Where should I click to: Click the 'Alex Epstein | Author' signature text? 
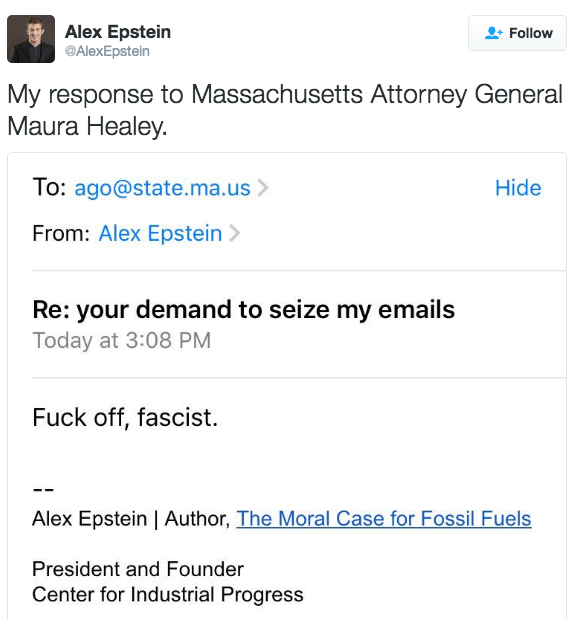pos(131,519)
